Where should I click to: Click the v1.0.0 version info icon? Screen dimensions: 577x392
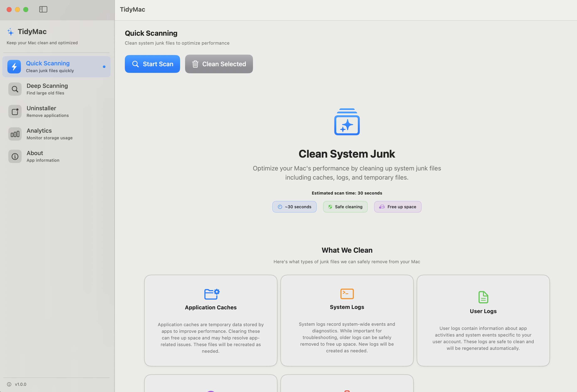tap(9, 384)
